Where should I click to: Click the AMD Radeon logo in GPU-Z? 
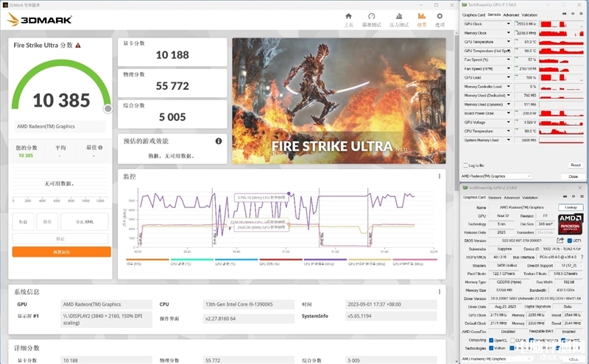(570, 224)
